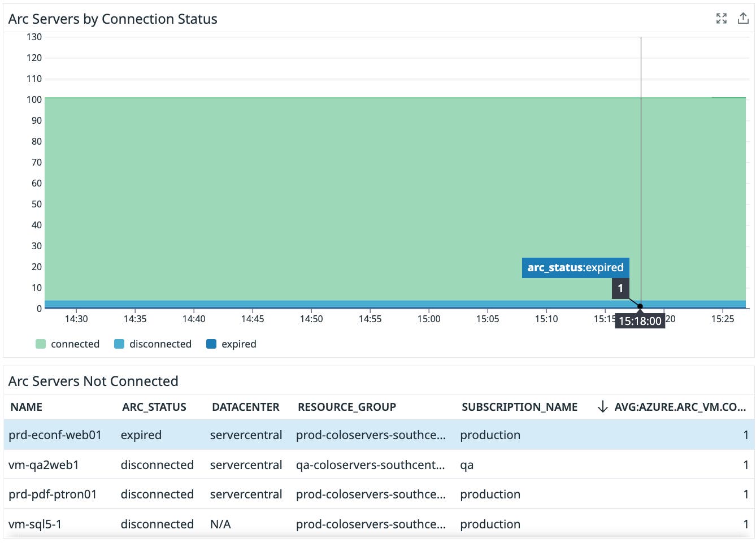Click the prd-pdf-ptron01 table row

[226, 494]
